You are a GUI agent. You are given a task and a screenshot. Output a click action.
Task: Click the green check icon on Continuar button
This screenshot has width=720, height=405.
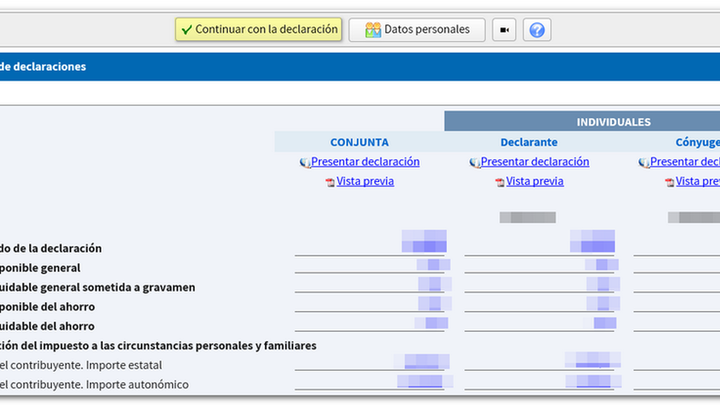coord(186,30)
